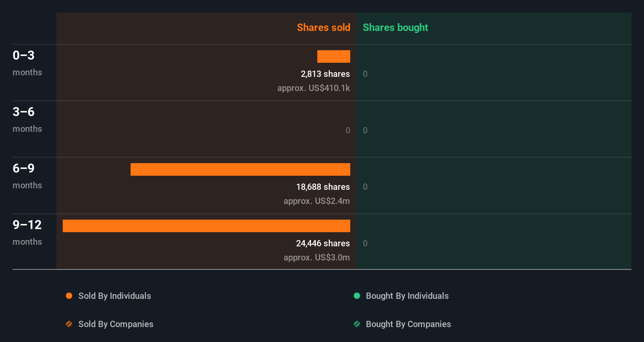Click the striped Sold By Companies legend icon

pos(69,324)
